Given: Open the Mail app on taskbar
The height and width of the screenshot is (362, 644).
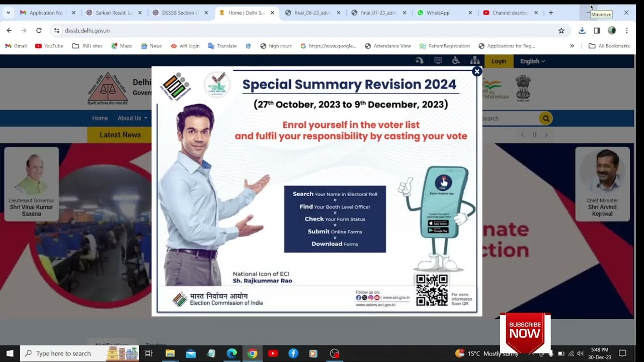Looking at the screenshot, I should point(191,353).
